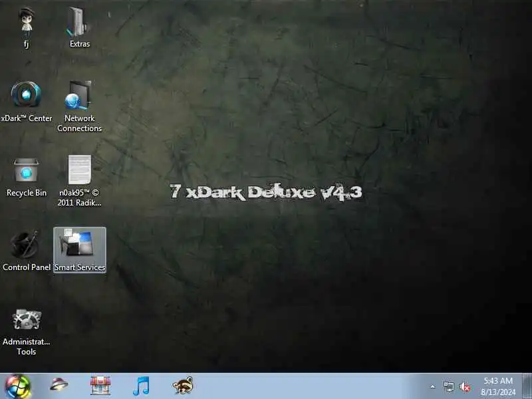The width and height of the screenshot is (532, 399).
Task: Select the Control Panel desktop icon
Action: tap(25, 244)
